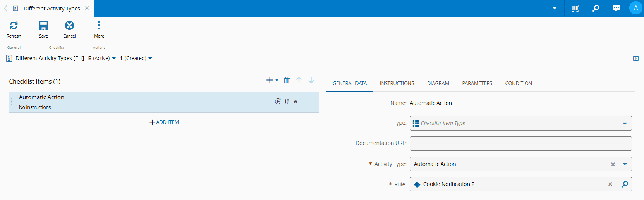Go back with the left chevron

6,8
